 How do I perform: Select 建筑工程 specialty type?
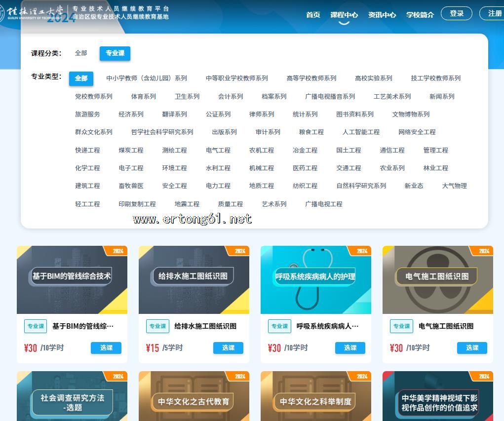[x=87, y=186]
